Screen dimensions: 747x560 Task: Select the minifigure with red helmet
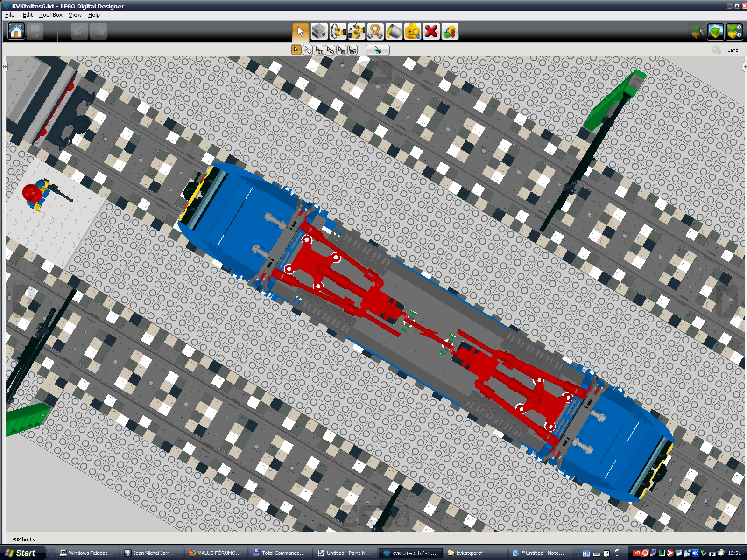click(x=38, y=195)
